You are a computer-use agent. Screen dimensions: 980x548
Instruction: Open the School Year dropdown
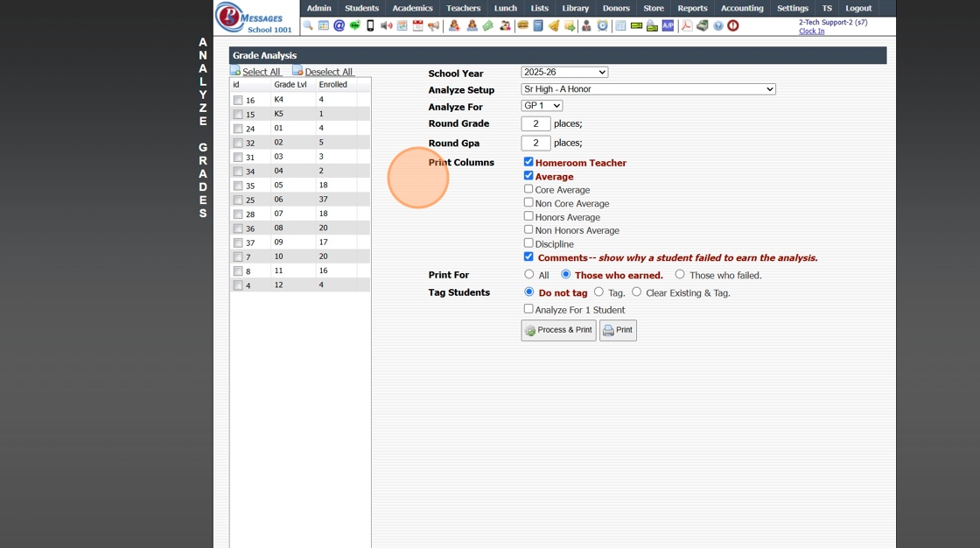click(x=564, y=73)
